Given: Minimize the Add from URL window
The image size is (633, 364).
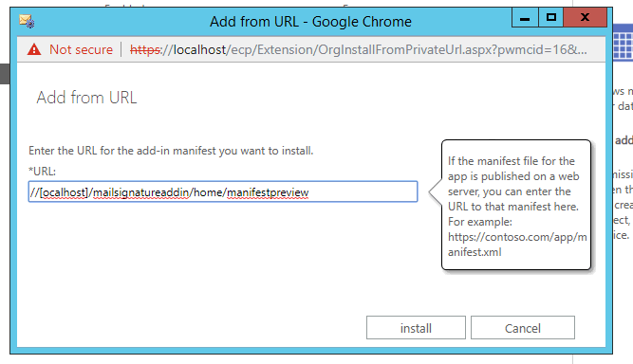Looking at the screenshot, I should (525, 18).
